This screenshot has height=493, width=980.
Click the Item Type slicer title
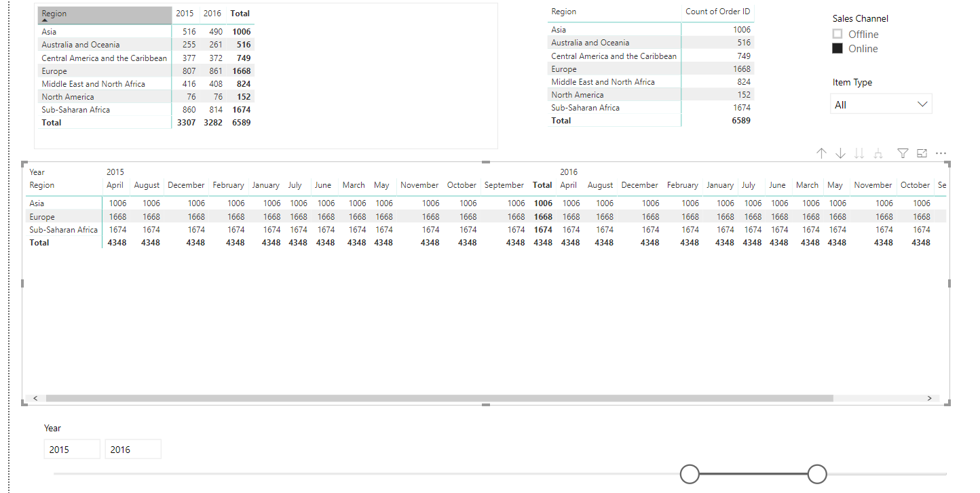pyautogui.click(x=852, y=83)
